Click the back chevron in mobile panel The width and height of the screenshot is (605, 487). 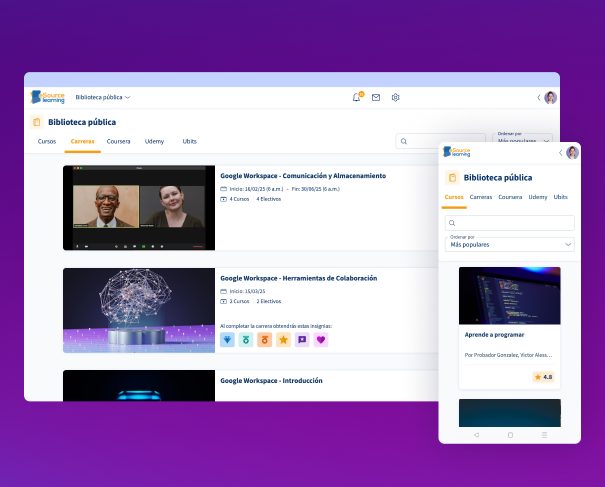[561, 153]
